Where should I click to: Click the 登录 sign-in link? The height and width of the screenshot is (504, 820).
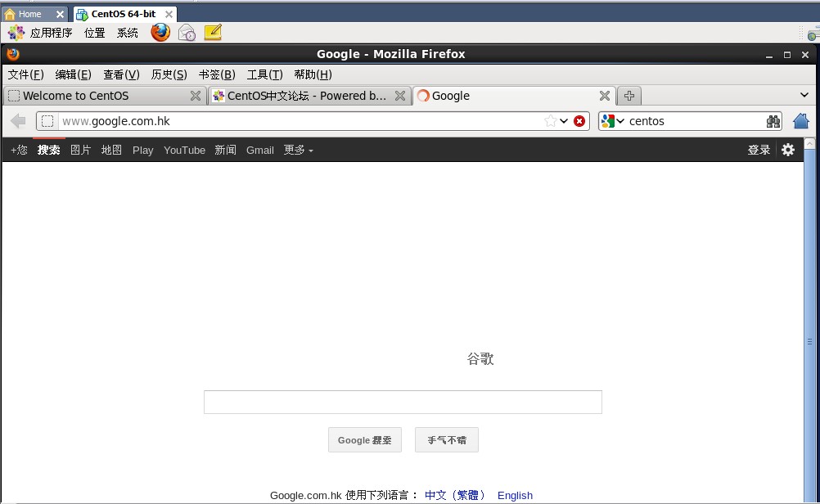[758, 150]
